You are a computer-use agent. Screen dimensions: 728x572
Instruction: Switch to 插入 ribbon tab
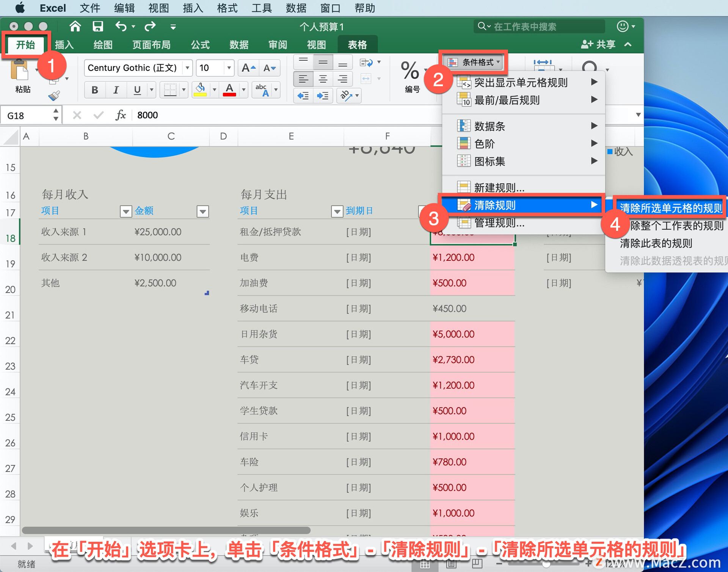64,45
